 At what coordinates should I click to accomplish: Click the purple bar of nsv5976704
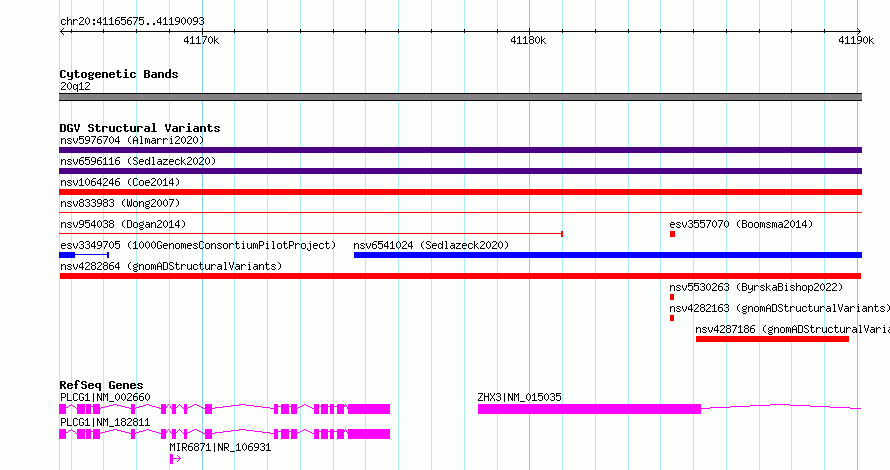460,150
